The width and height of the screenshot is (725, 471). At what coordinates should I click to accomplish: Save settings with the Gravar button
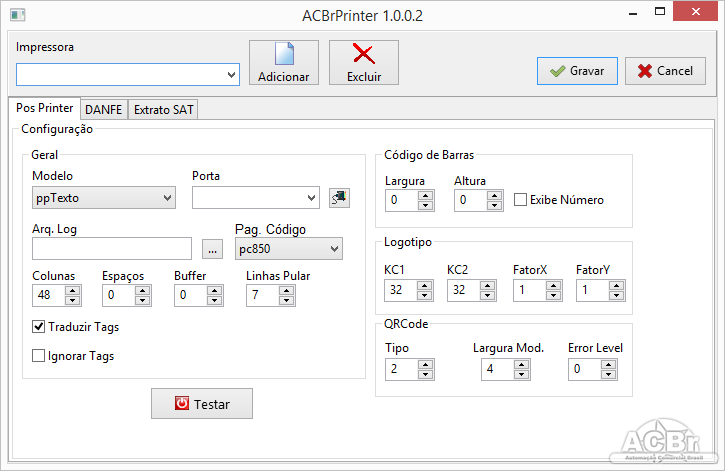click(577, 71)
